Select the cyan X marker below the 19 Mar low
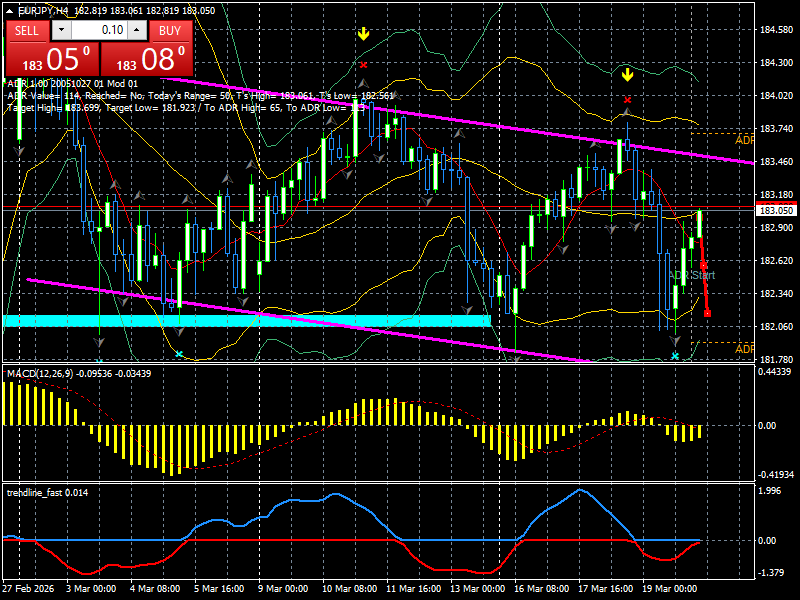Image resolution: width=800 pixels, height=600 pixels. pyautogui.click(x=675, y=356)
